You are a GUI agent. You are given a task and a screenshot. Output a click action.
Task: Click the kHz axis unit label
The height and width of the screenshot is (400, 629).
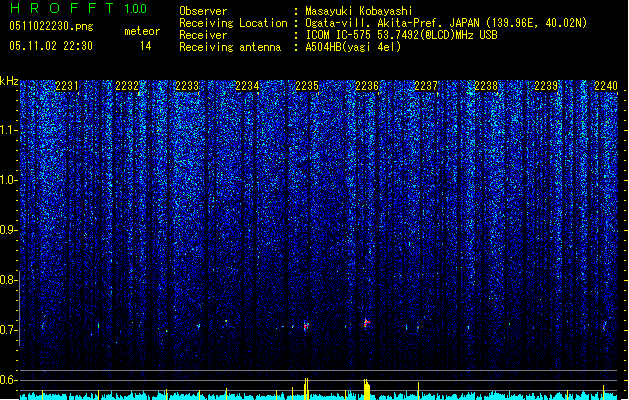9,81
